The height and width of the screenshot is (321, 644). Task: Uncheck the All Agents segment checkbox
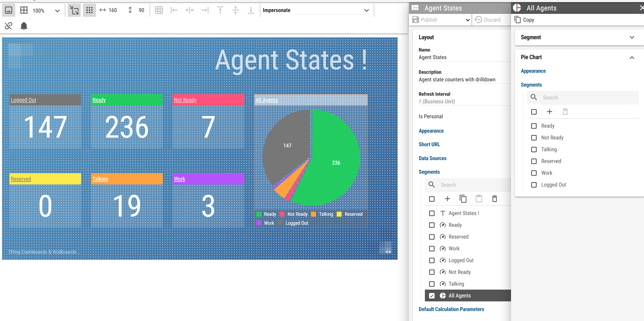point(432,295)
